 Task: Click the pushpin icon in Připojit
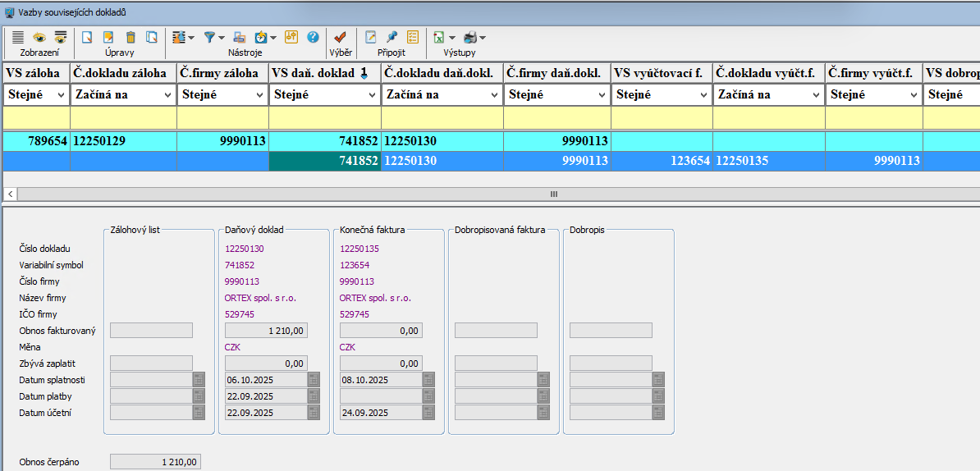coord(392,37)
